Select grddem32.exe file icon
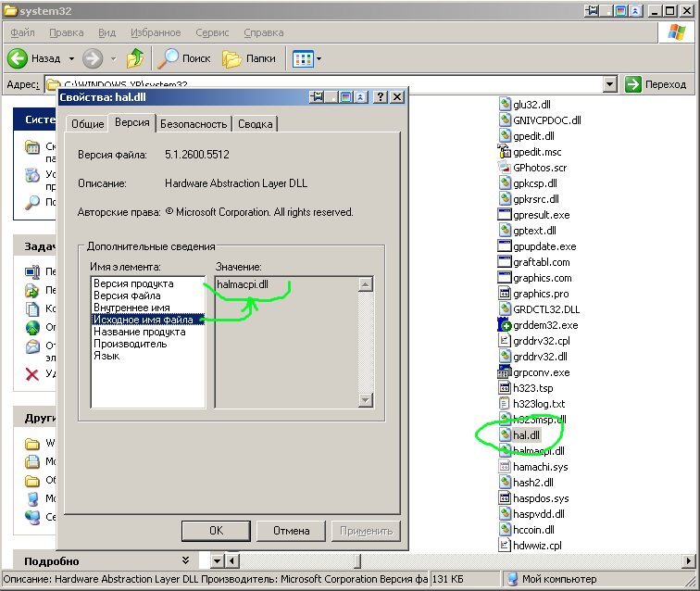Viewport: 700px width, 591px height. (505, 325)
